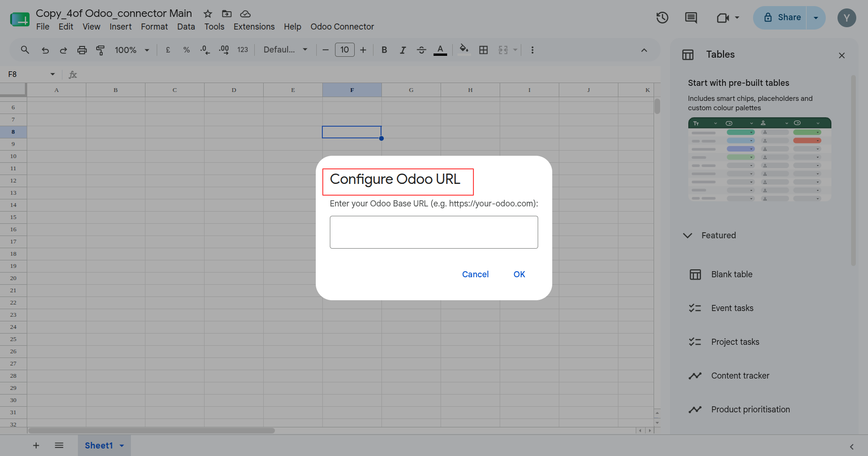
Task: Open the Share options dropdown arrow
Action: (816, 18)
